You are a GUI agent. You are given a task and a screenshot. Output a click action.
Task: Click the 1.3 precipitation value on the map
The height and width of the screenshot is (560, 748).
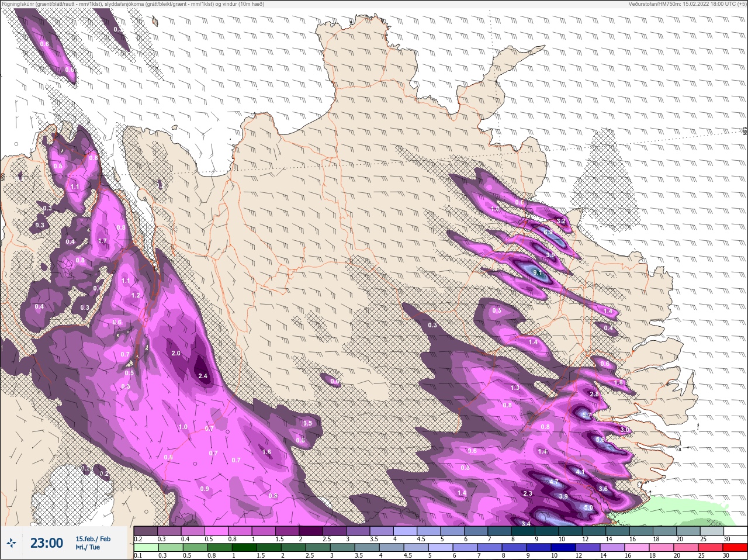tap(515, 388)
